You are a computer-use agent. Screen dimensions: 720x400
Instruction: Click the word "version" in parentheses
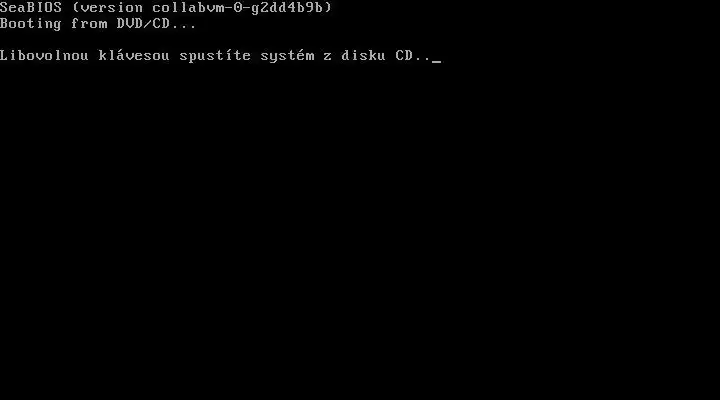pos(112,7)
